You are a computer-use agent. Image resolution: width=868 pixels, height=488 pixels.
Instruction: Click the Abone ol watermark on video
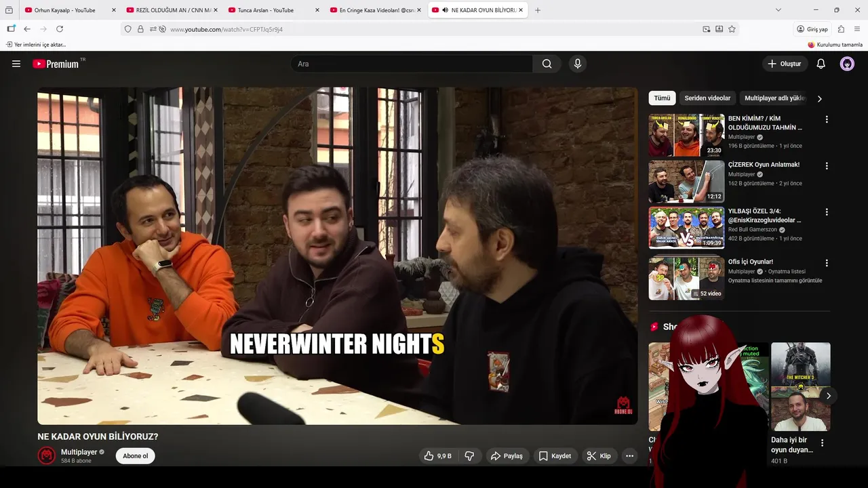[623, 405]
